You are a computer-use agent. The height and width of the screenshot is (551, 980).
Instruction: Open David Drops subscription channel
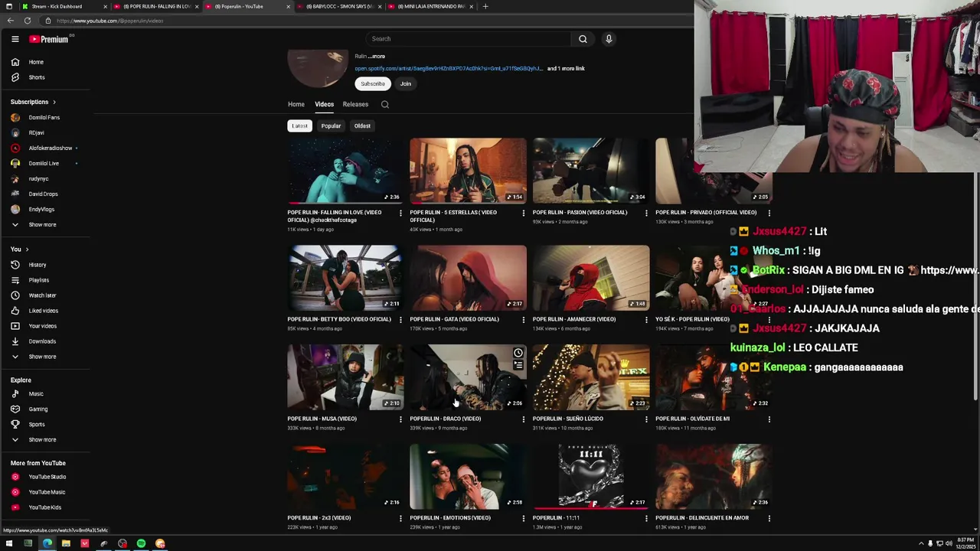tap(43, 194)
